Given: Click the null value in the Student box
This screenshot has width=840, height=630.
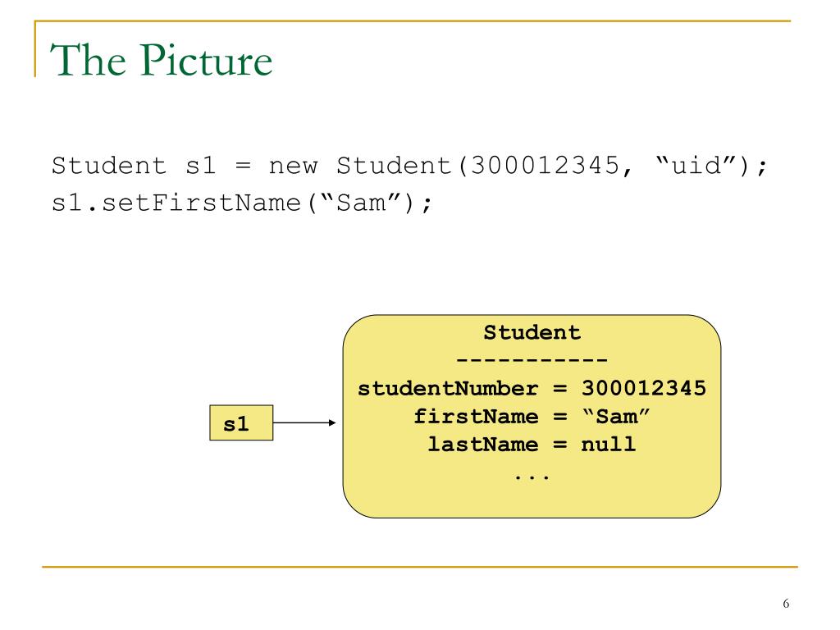Looking at the screenshot, I should tap(609, 444).
